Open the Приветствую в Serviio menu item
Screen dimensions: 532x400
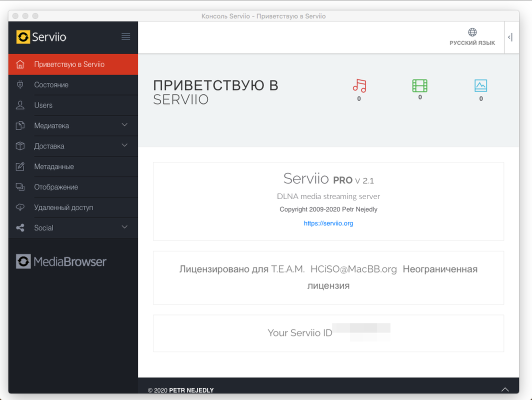[x=73, y=64]
